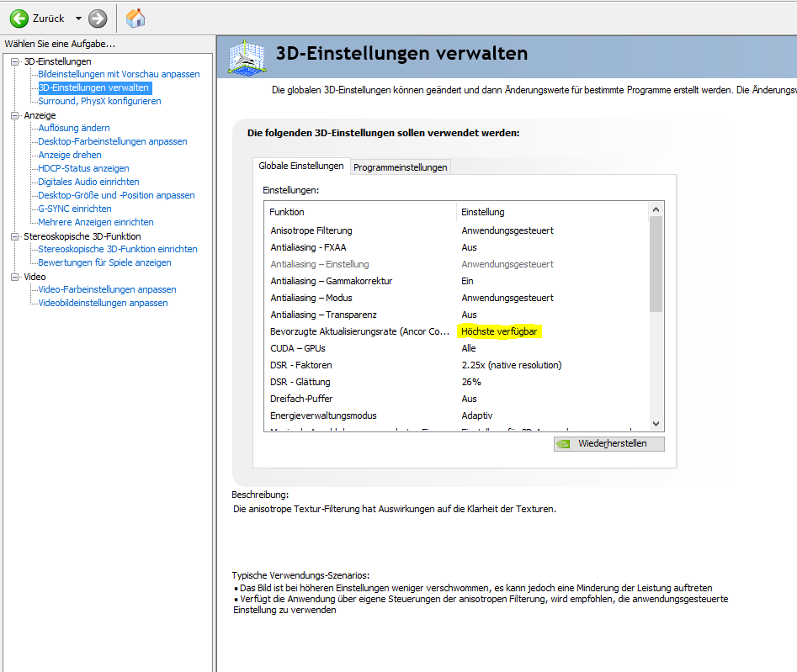The height and width of the screenshot is (672, 797).
Task: Open G-SYNC einrichten
Action: pyautogui.click(x=75, y=209)
